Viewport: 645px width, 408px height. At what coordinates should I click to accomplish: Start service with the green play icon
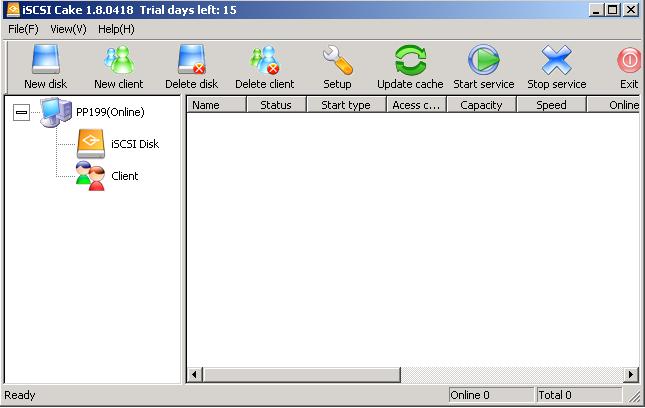pos(483,60)
